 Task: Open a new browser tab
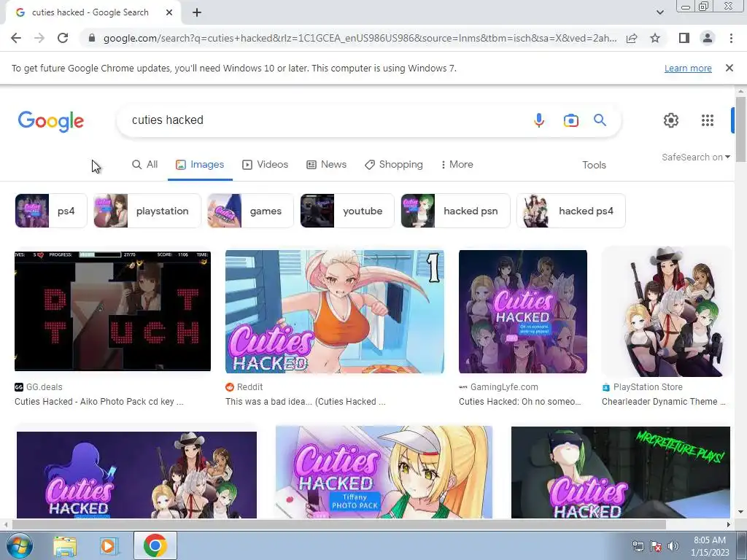click(x=197, y=12)
